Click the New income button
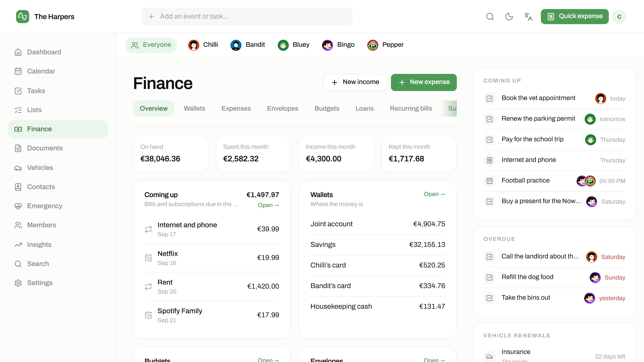 [355, 82]
